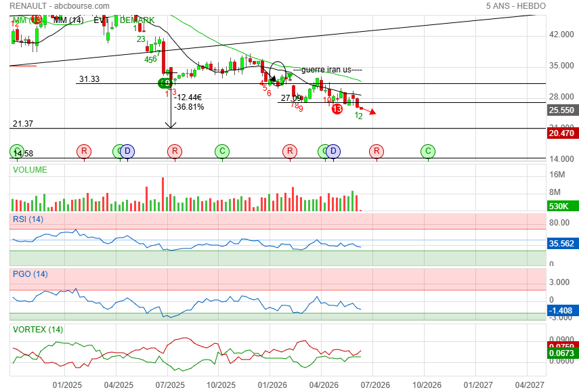Click the chart title RENAULT - abcbourse.com
Image resolution: width=579 pixels, height=392 pixels.
tap(60, 6)
